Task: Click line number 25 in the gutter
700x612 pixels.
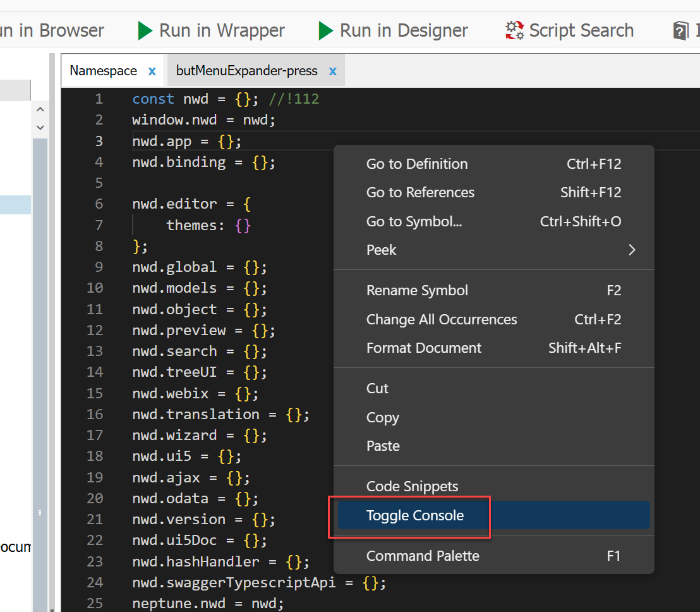Action: coord(95,603)
